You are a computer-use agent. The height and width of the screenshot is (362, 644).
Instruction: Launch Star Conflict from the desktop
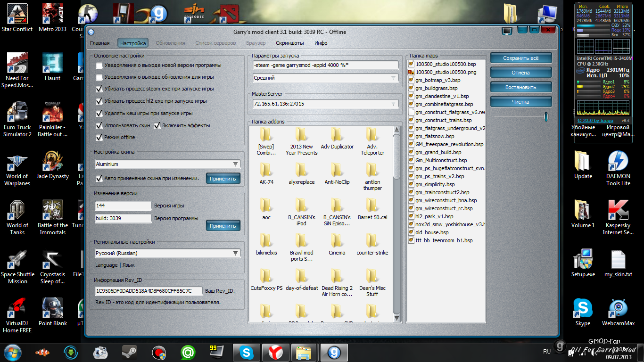(x=17, y=18)
